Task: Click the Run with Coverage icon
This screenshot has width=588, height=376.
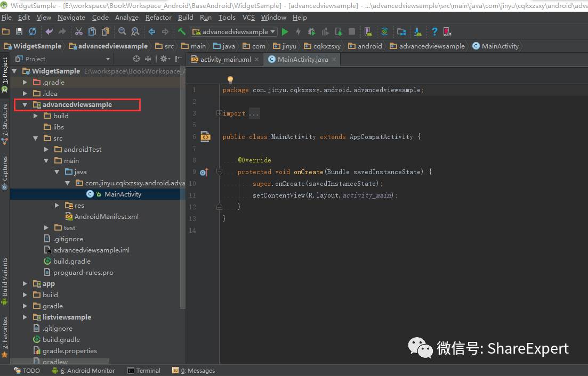Action: click(325, 32)
